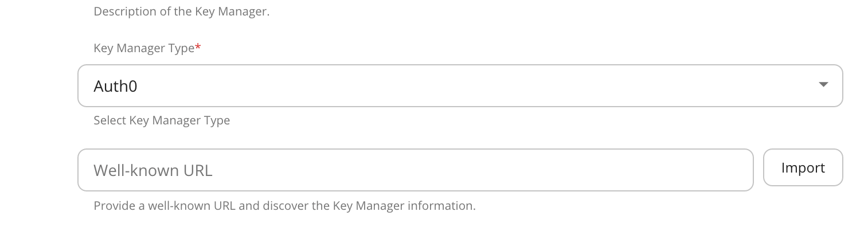
Task: Click the Description of the Key Manager text
Action: click(181, 11)
